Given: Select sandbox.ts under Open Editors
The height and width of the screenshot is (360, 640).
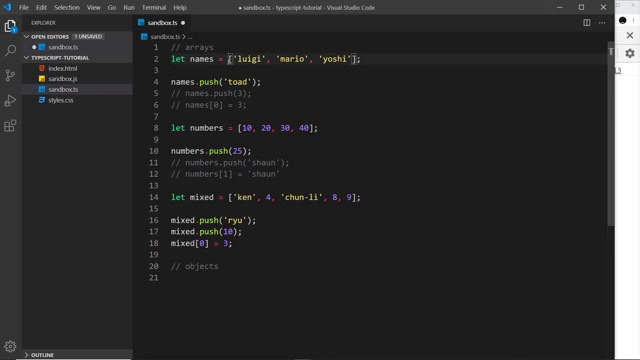Looking at the screenshot, I should [x=63, y=47].
